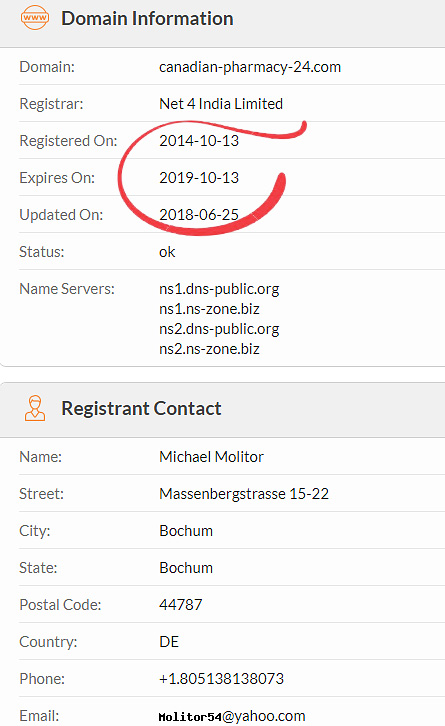Click registrant name Michael Molitor
Screen dimensions: 445x726
click(211, 457)
